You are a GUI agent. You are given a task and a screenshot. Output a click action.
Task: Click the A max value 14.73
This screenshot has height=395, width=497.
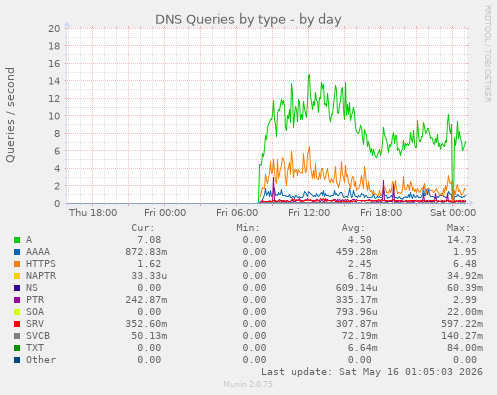pyautogui.click(x=462, y=240)
